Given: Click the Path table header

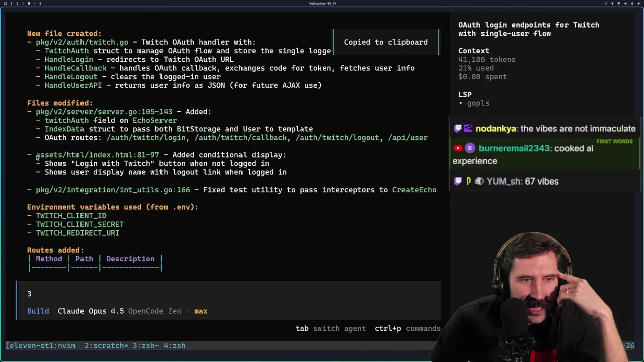Looking at the screenshot, I should pos(84,259).
